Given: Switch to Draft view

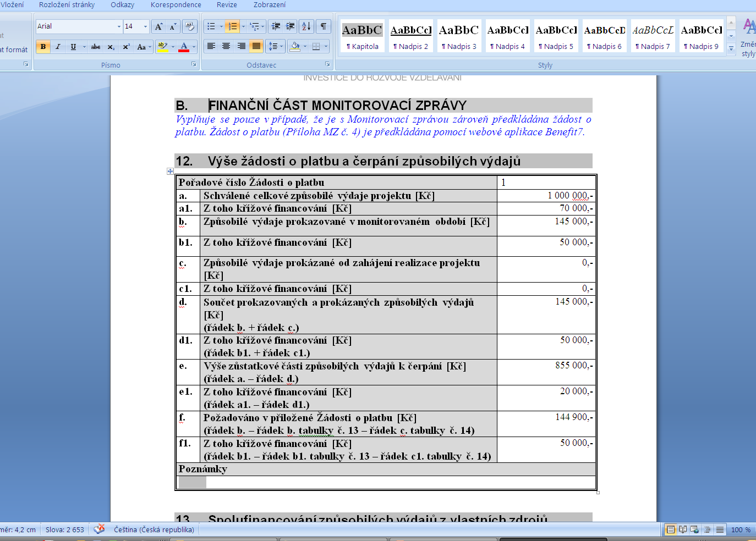Looking at the screenshot, I should coord(720,529).
